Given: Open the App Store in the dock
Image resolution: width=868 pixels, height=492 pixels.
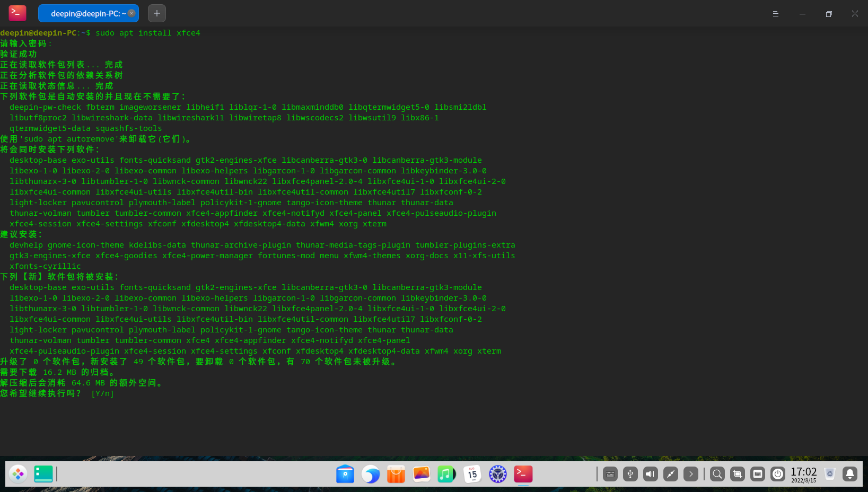Looking at the screenshot, I should tap(396, 474).
